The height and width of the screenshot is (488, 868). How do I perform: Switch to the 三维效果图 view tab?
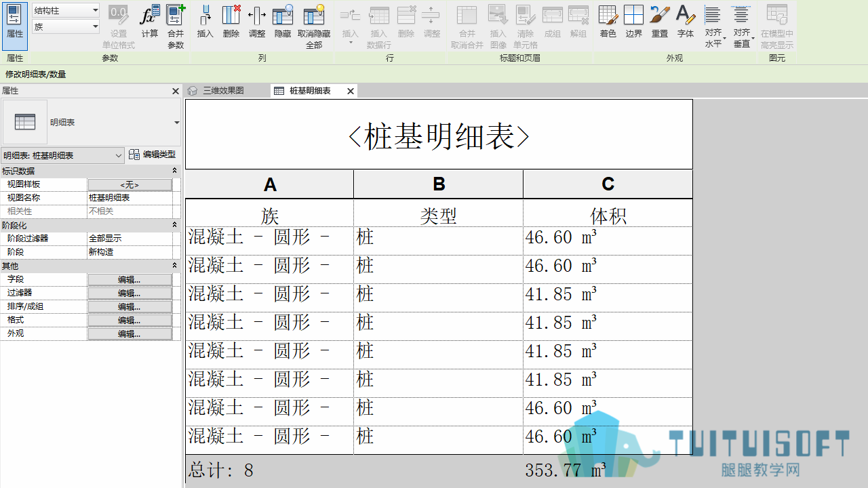coord(223,91)
